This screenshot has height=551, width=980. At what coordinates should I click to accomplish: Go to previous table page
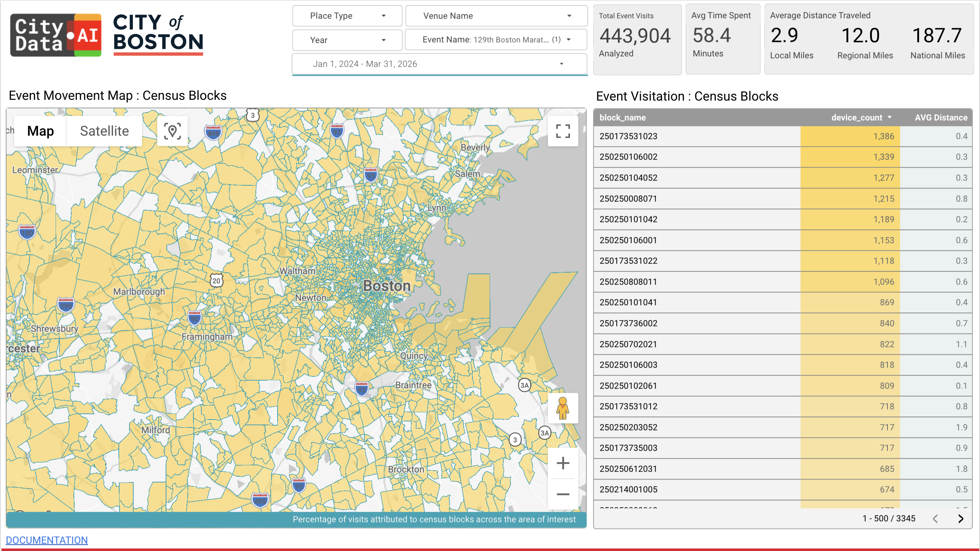[935, 519]
